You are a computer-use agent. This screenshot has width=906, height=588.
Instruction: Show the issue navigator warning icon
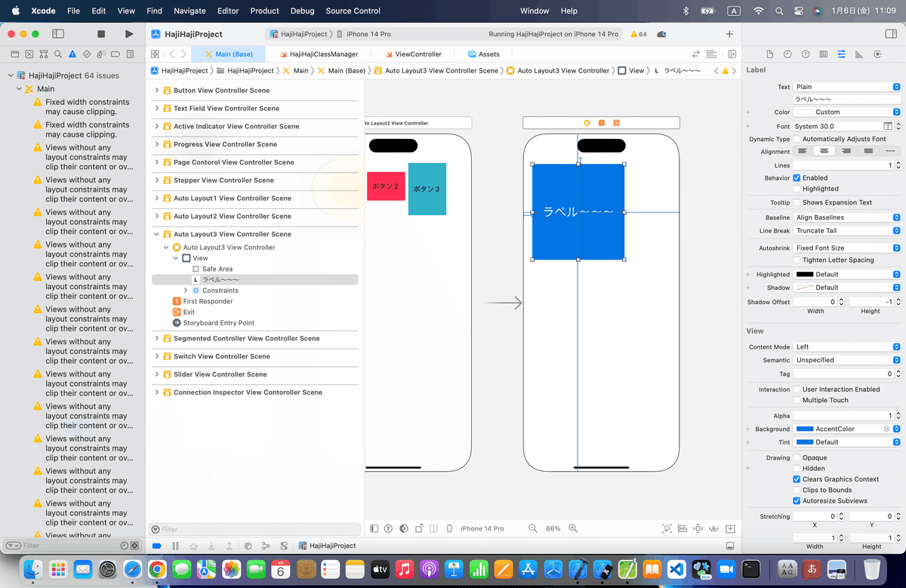click(x=72, y=54)
